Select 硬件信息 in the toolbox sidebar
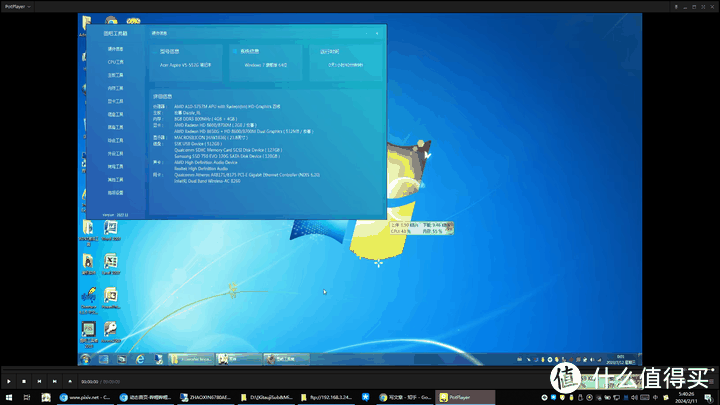Viewport: 720px width, 405px height. [x=115, y=49]
